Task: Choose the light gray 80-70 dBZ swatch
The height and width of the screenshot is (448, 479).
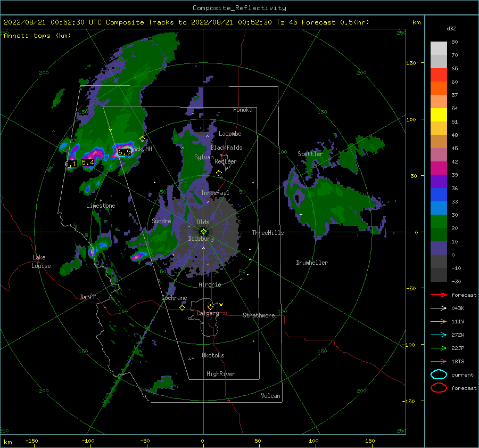Action: [x=439, y=48]
